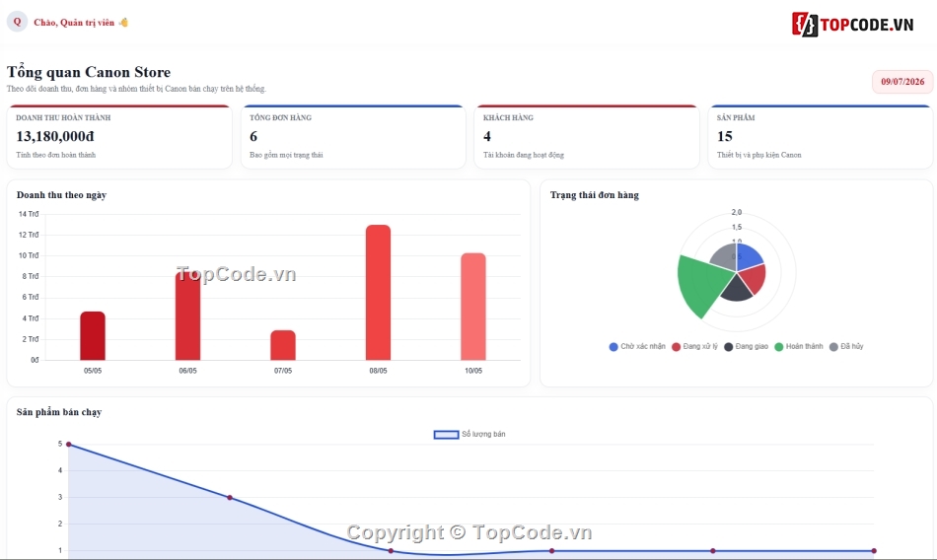This screenshot has height=560, width=937.
Task: Select the Doanh thu hoàn thành card
Action: tap(119, 137)
